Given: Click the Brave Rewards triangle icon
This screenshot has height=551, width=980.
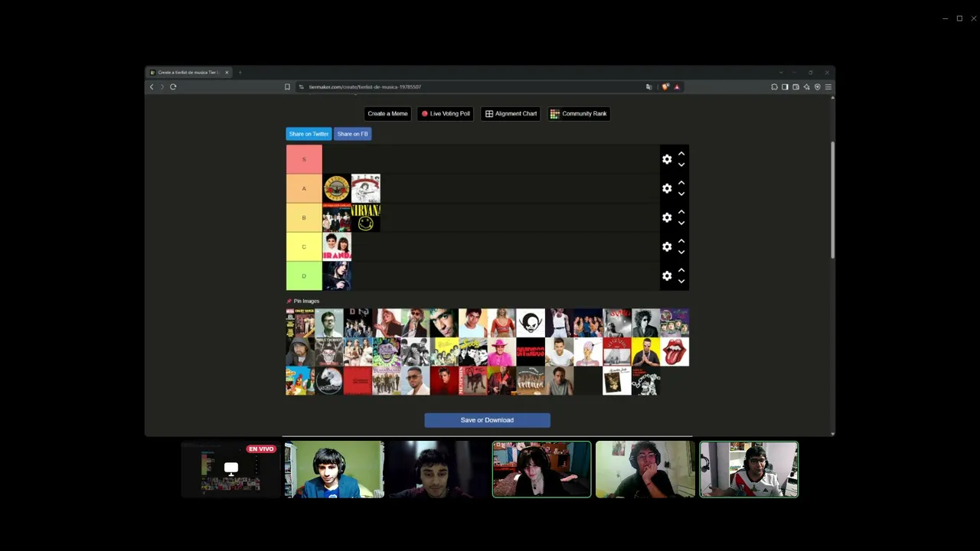Looking at the screenshot, I should click(676, 86).
